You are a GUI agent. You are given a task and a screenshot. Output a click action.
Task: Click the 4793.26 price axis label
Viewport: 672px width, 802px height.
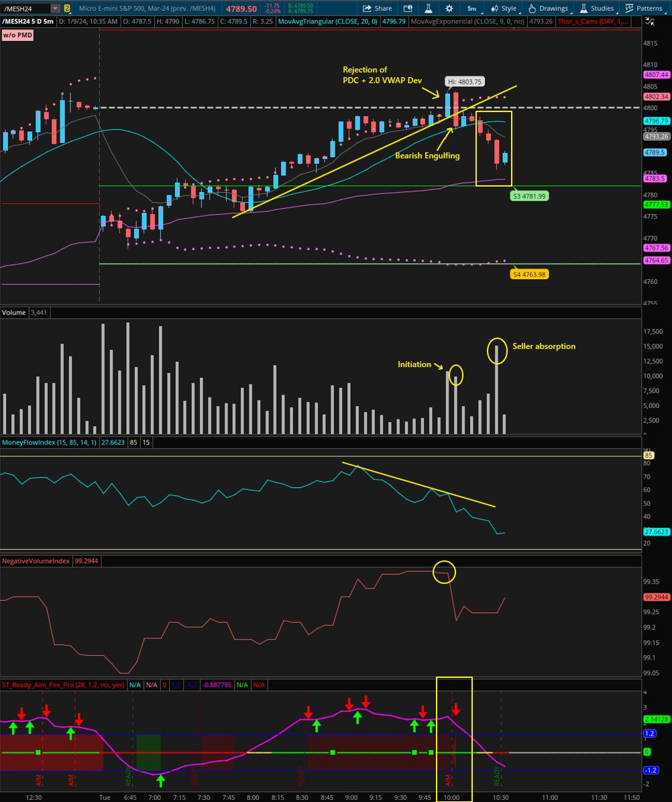656,136
